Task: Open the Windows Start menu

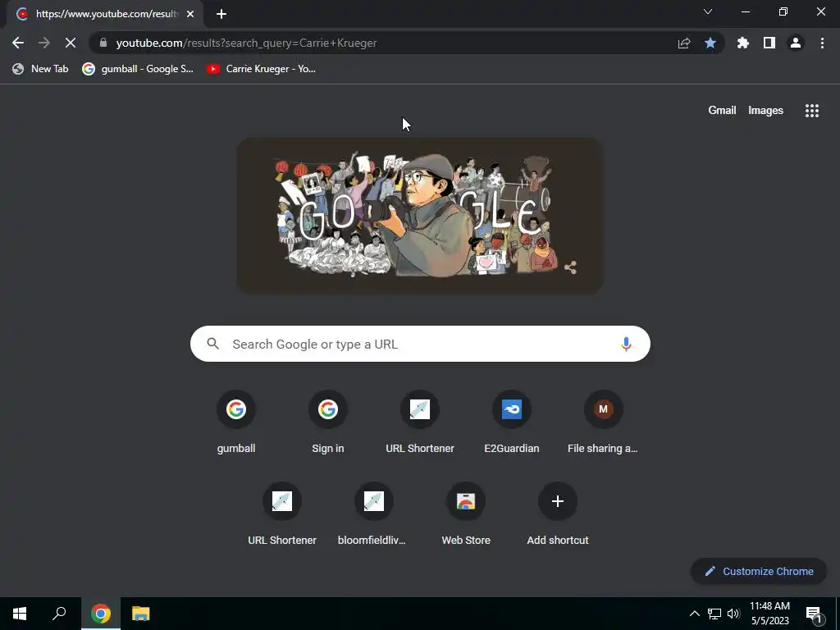Action: [20, 614]
